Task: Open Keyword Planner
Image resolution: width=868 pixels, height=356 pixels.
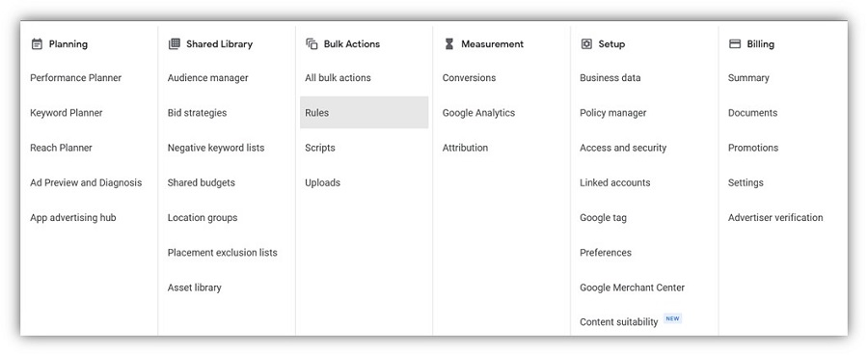Action: click(x=67, y=113)
